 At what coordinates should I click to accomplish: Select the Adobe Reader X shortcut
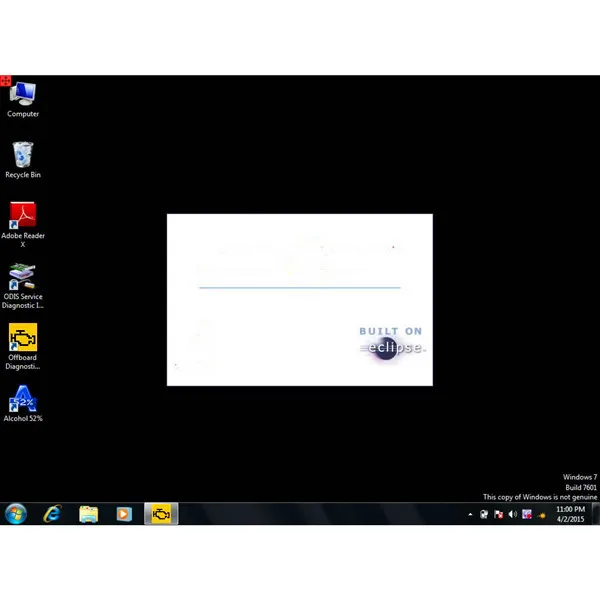[23, 225]
